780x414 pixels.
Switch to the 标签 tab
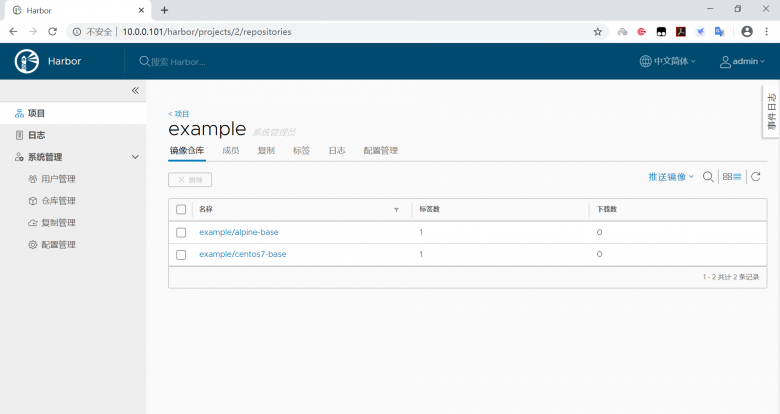tap(301, 151)
